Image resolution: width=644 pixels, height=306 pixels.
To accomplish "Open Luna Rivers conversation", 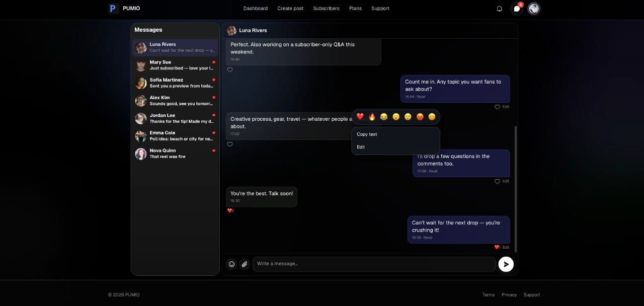I will (x=175, y=47).
